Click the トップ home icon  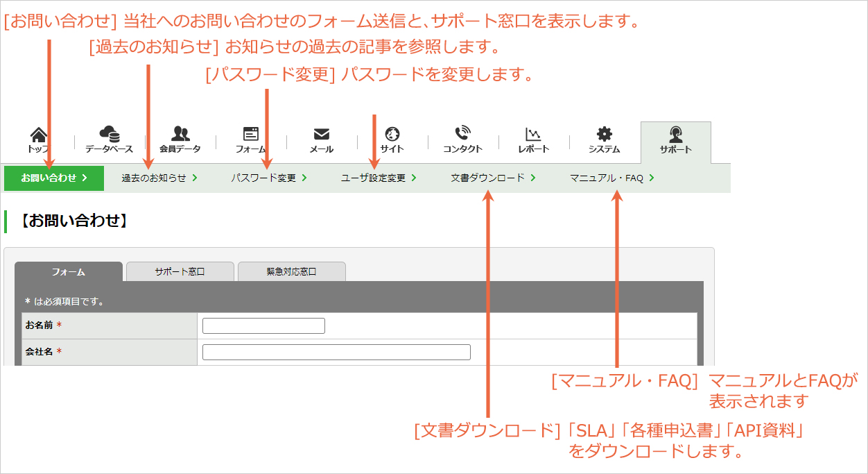click(x=39, y=134)
